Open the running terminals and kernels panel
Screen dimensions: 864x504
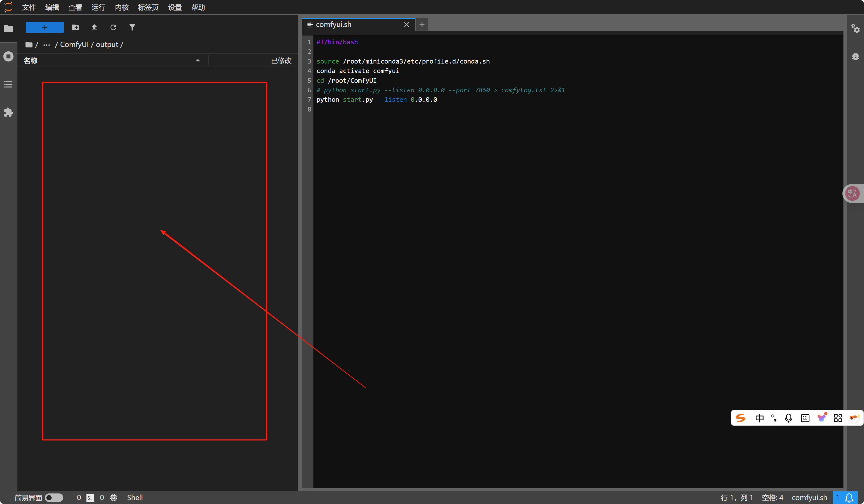click(x=8, y=56)
